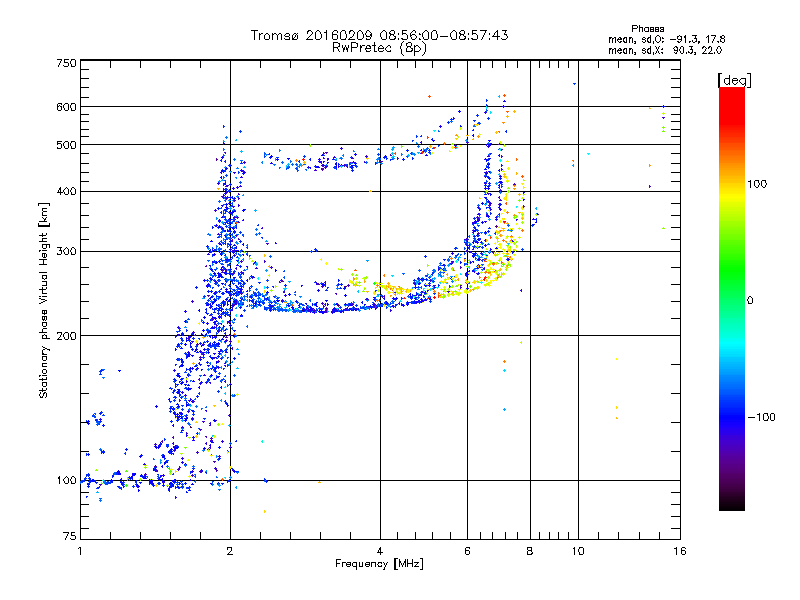
Task: Click the x-axis tick label '2'
Action: tap(230, 551)
